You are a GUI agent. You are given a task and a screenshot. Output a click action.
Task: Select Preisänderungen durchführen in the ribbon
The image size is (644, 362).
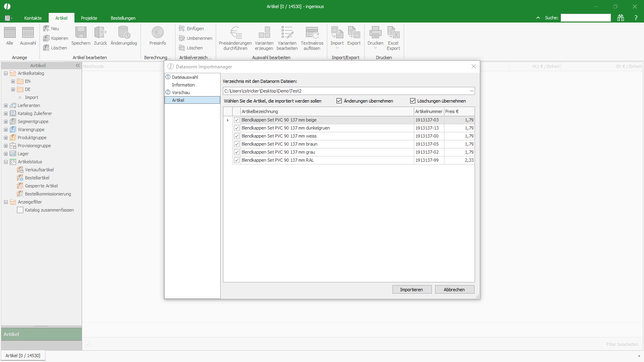pyautogui.click(x=235, y=37)
